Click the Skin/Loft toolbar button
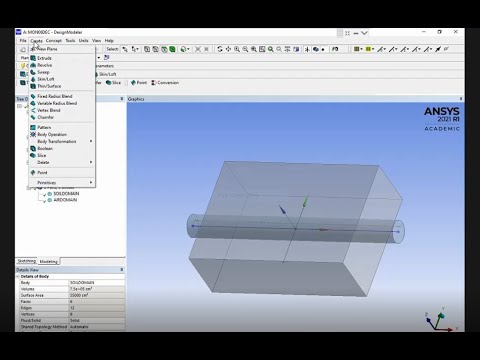The width and height of the screenshot is (480, 360). [x=107, y=74]
